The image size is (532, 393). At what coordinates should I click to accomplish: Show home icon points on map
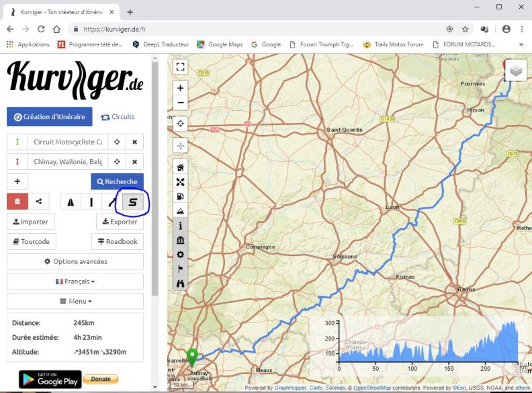tap(181, 167)
